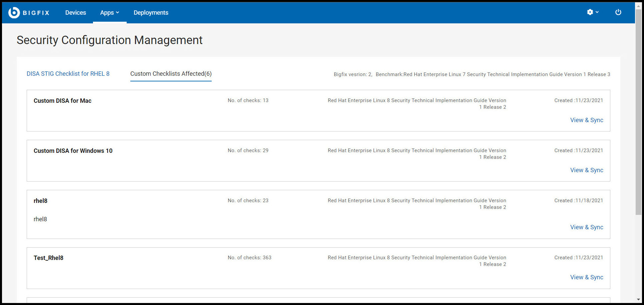
Task: Open the Deployments page
Action: coord(151,12)
